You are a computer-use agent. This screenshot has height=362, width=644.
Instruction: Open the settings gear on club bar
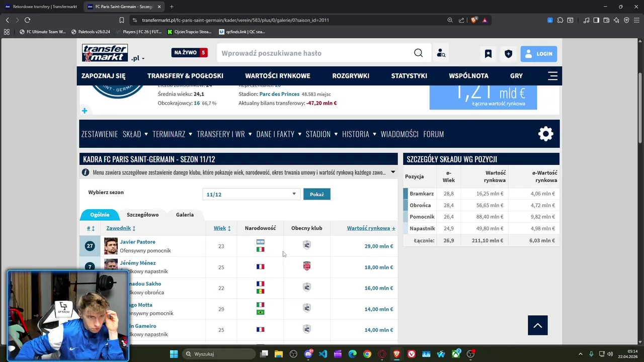pyautogui.click(x=546, y=134)
